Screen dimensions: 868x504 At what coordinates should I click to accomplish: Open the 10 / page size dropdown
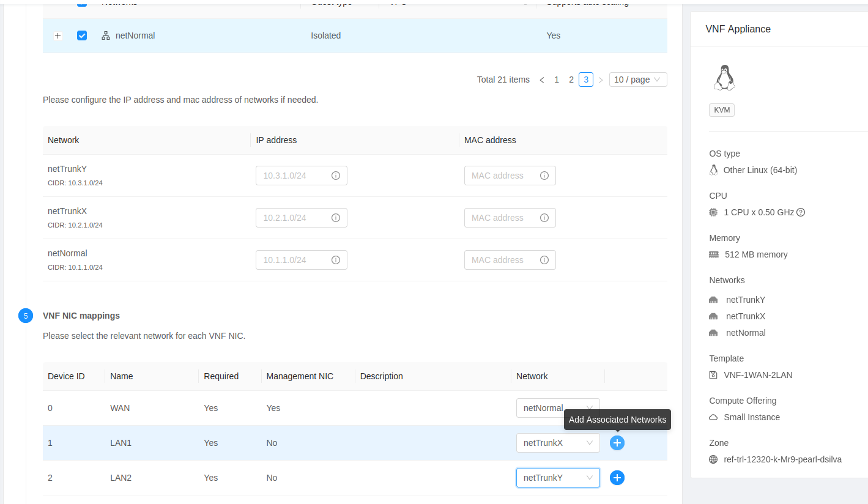[x=638, y=80]
